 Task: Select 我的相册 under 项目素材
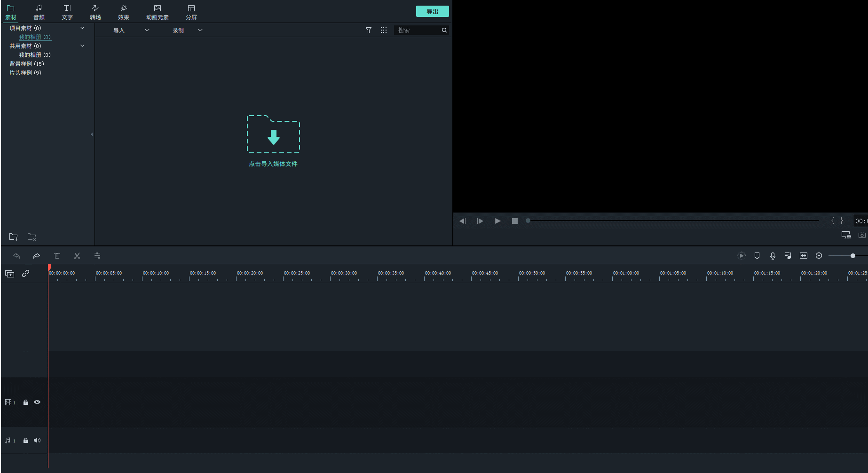pos(35,37)
